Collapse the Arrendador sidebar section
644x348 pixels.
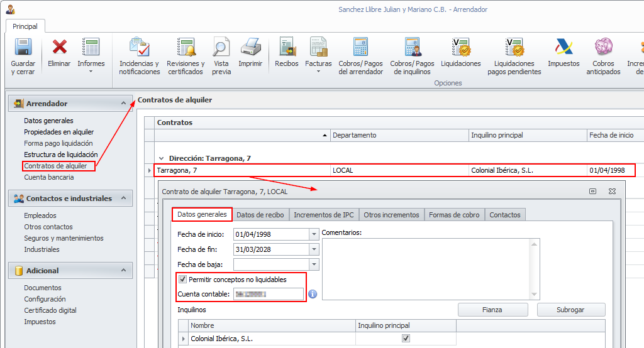coord(124,104)
